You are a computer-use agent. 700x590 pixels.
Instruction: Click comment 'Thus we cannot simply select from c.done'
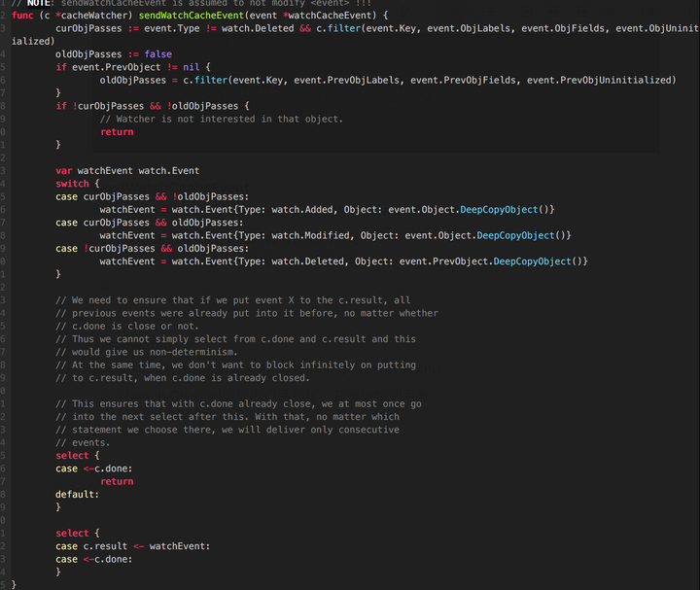(235, 339)
